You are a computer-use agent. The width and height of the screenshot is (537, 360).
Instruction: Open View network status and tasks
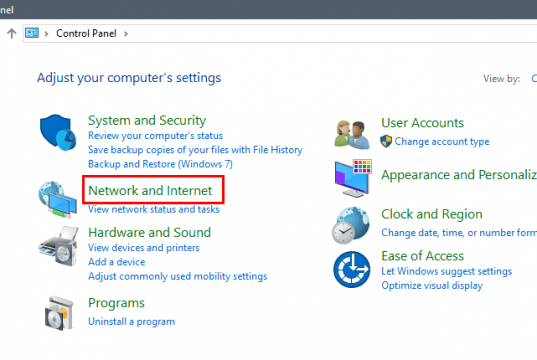pyautogui.click(x=154, y=209)
